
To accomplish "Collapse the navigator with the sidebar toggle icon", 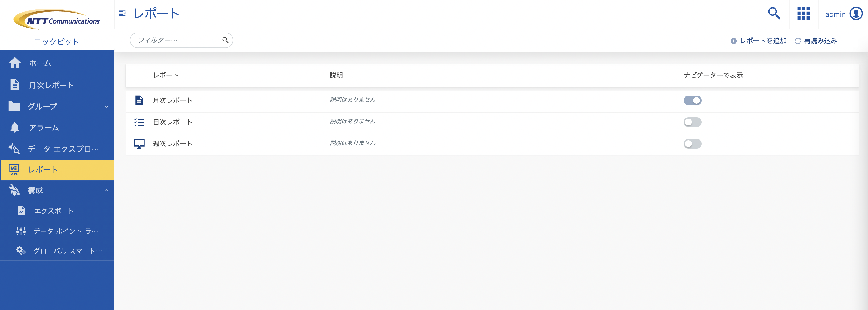I will (122, 13).
